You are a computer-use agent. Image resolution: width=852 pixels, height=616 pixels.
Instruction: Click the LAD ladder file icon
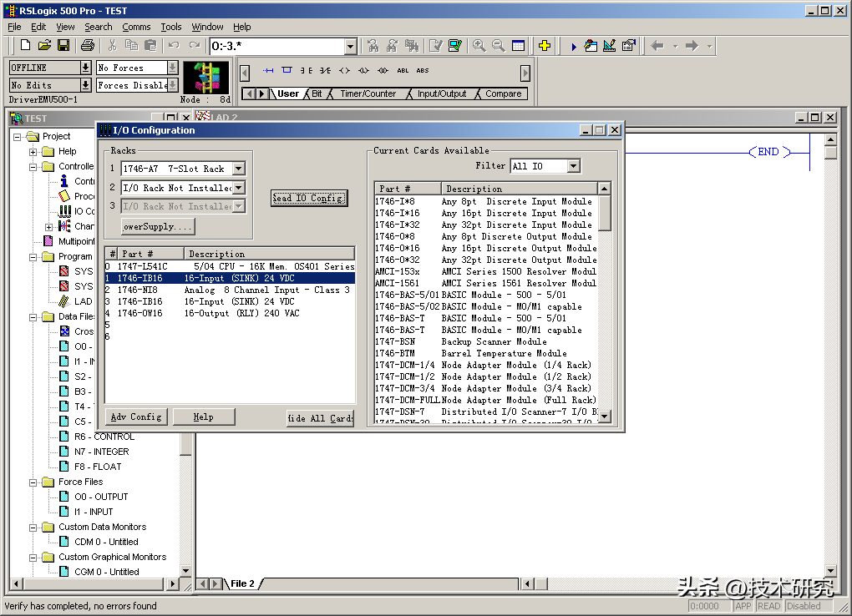[x=65, y=301]
